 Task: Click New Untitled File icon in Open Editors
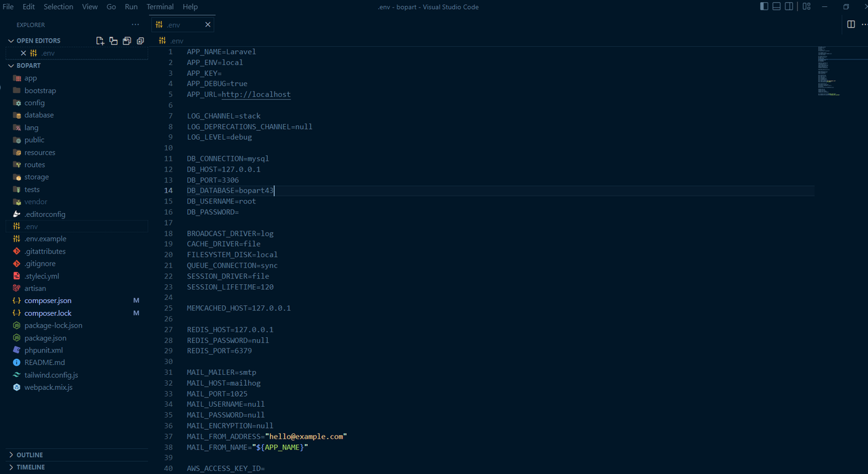[x=100, y=41]
